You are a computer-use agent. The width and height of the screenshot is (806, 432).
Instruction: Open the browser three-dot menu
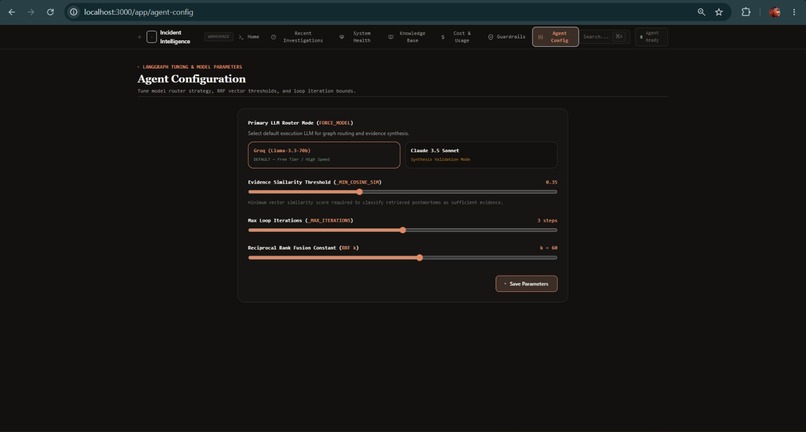[794, 12]
